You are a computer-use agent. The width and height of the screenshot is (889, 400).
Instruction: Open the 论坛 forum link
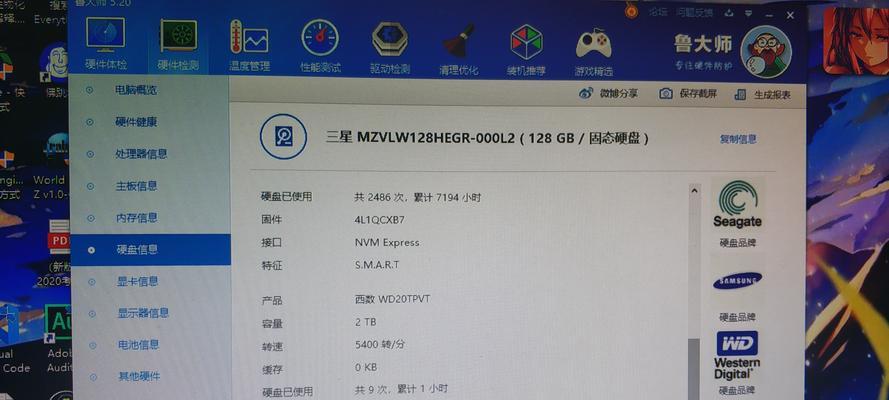click(658, 11)
